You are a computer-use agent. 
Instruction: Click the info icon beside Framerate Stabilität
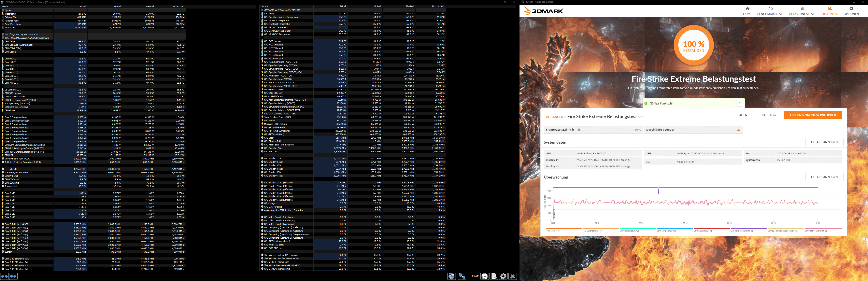579,130
